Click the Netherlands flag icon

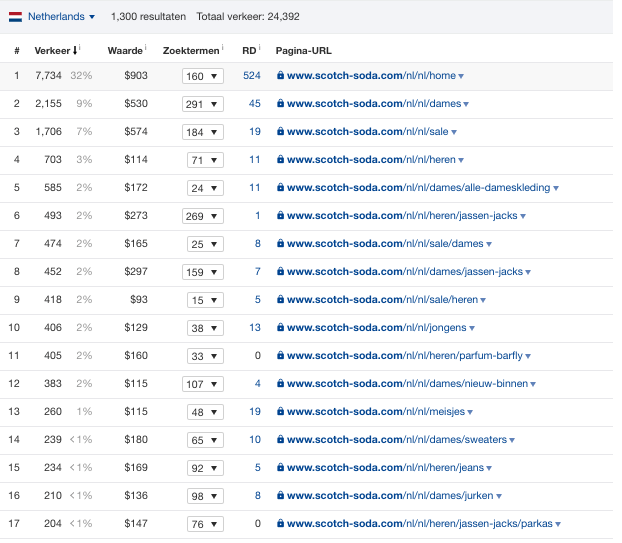coord(15,17)
